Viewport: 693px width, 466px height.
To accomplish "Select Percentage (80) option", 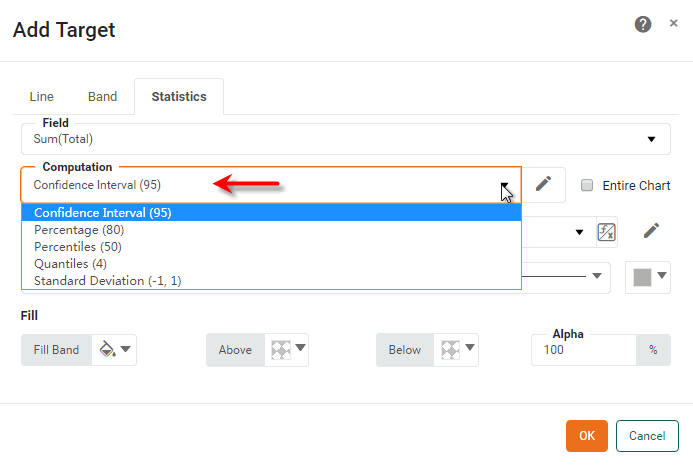I will click(78, 230).
